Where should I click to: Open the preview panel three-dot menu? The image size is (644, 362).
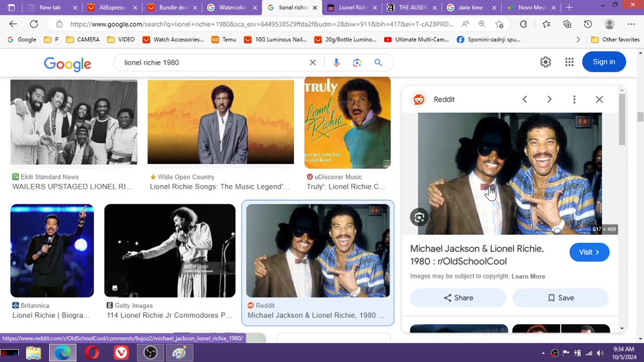tap(574, 100)
